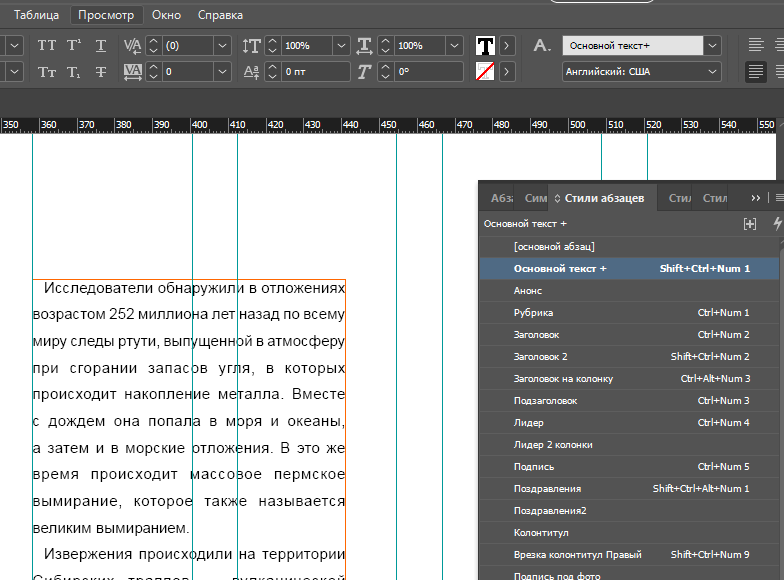Click the justify paragraph alignment icon

pyautogui.click(x=756, y=72)
